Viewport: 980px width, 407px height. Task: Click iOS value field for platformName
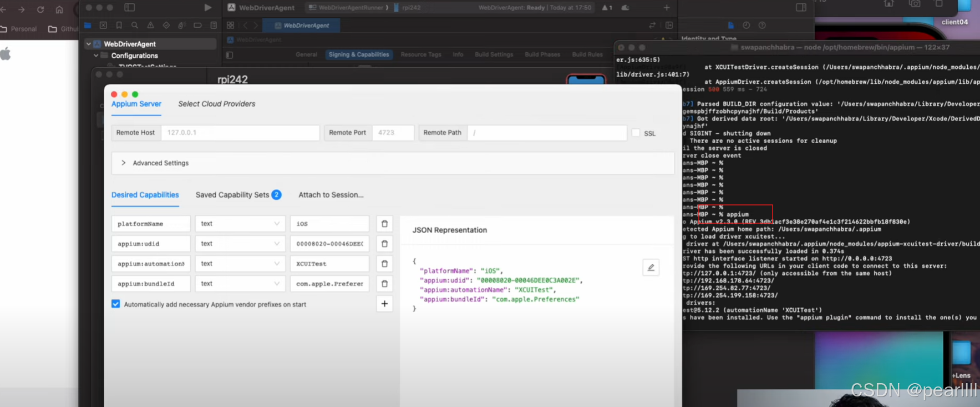(x=329, y=224)
